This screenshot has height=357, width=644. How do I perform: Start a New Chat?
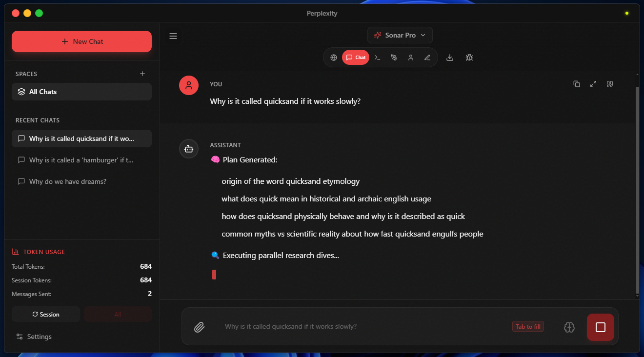click(81, 41)
